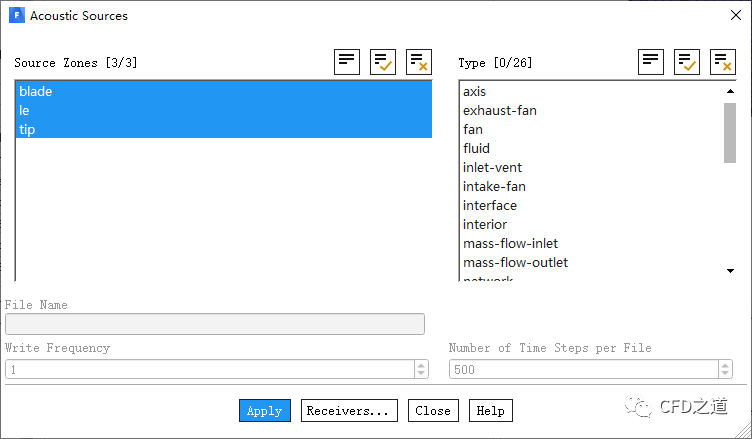Click the Type list scrollbar thumb
This screenshot has width=752, height=439.
[730, 131]
